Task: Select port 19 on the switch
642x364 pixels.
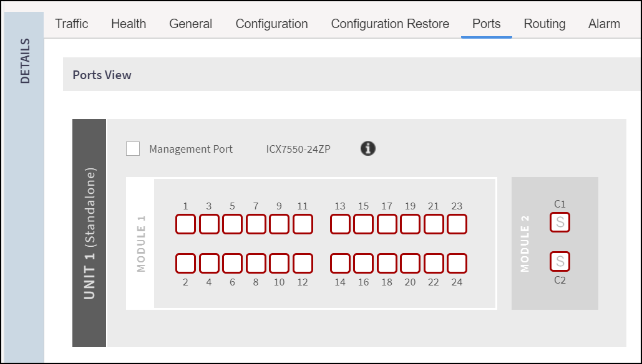Action: point(411,224)
